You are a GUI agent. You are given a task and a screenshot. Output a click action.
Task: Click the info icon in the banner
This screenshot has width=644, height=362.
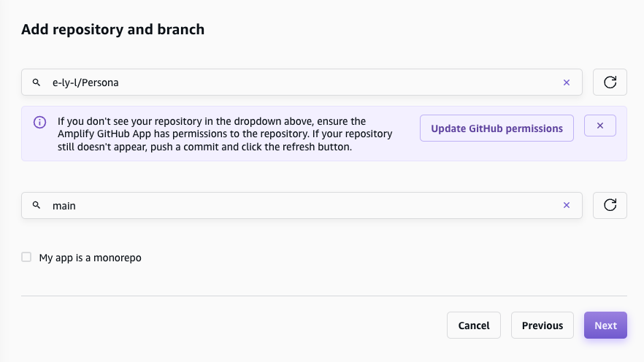tap(40, 122)
